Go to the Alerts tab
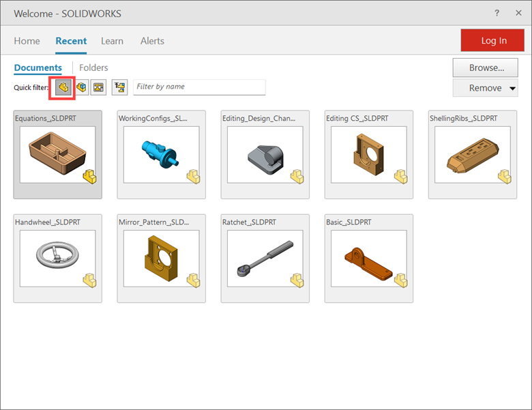Image resolution: width=532 pixels, height=410 pixels. pos(152,41)
